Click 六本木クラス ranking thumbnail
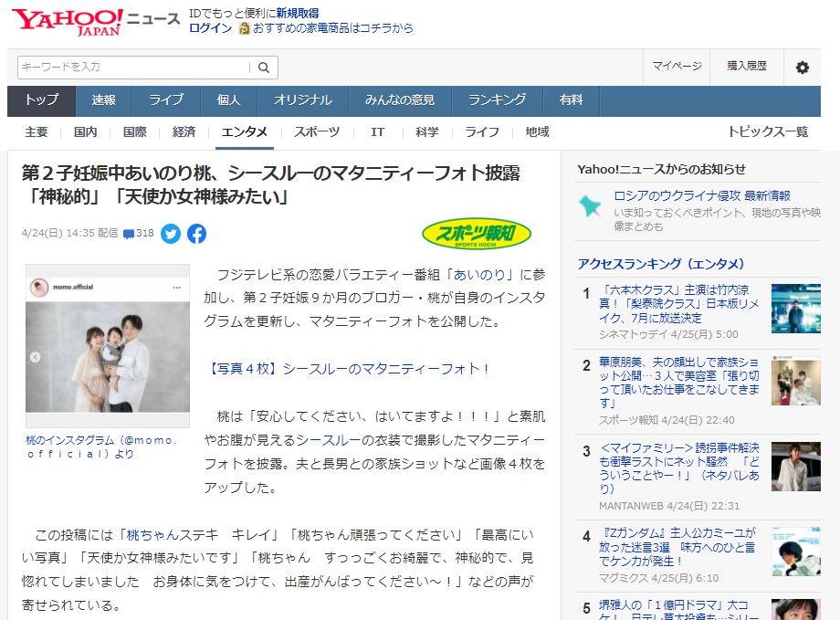This screenshot has height=620, width=840. [x=795, y=309]
